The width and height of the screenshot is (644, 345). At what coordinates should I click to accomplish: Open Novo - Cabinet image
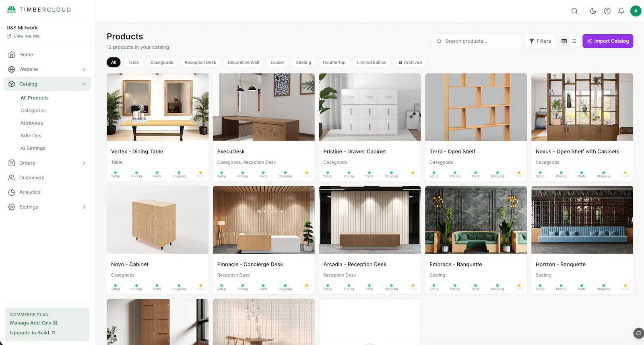pyautogui.click(x=158, y=220)
